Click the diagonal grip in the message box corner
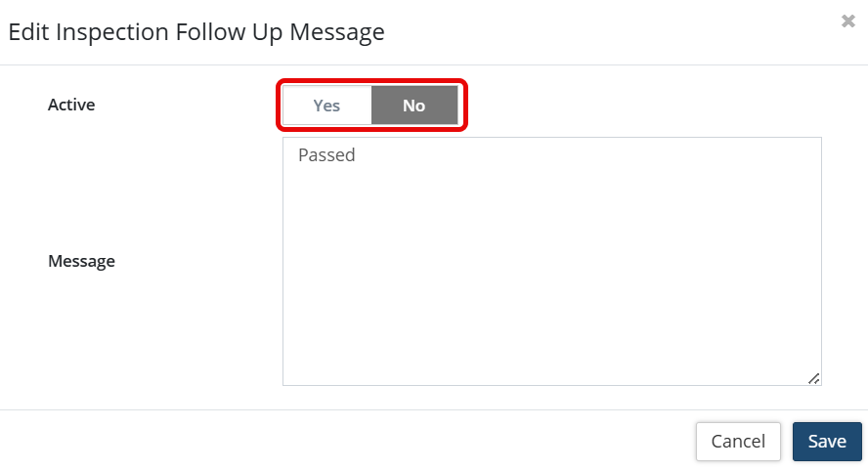 [x=814, y=378]
